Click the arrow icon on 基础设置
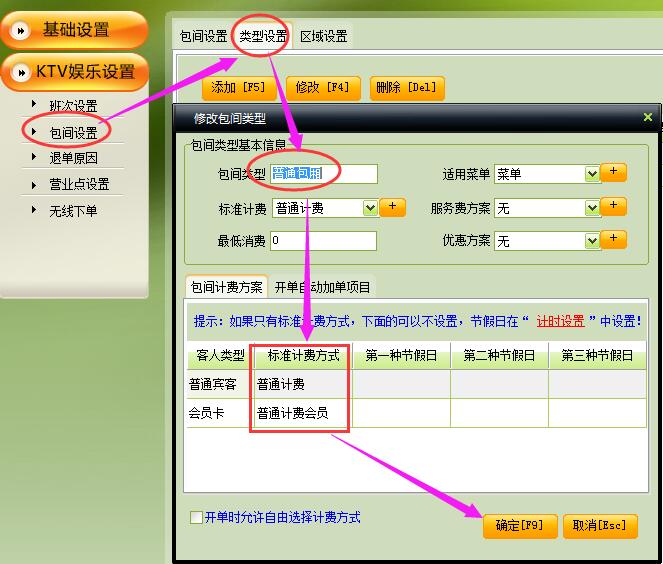 (x=19, y=30)
